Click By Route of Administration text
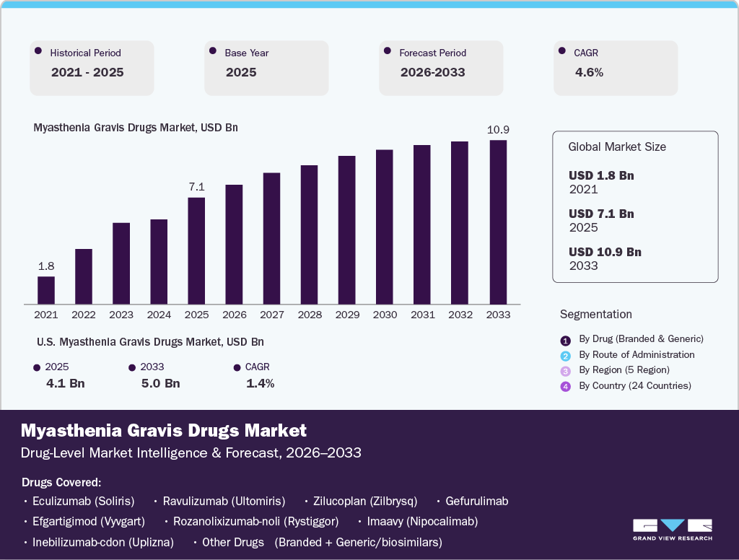Image resolution: width=739 pixels, height=560 pixels. click(x=637, y=354)
